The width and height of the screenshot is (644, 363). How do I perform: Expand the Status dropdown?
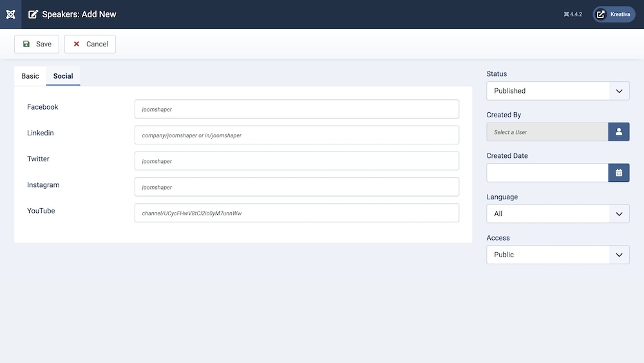[x=558, y=91]
